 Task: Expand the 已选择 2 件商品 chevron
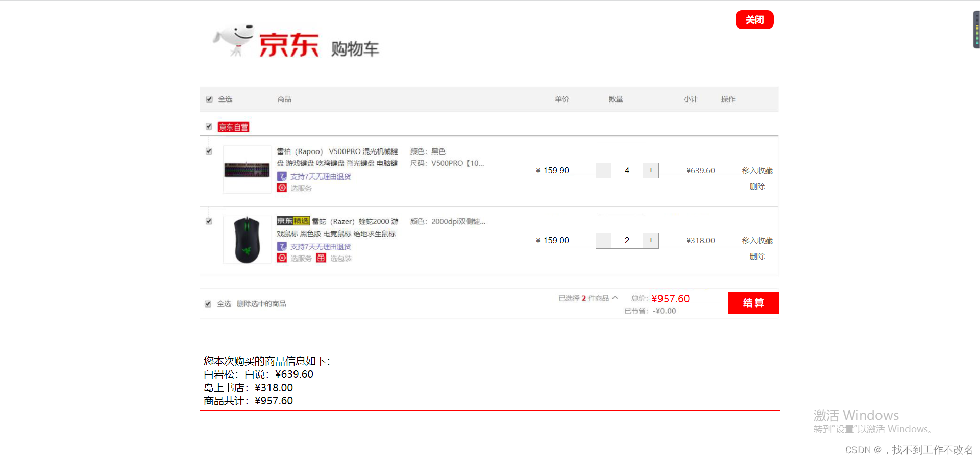tap(615, 298)
